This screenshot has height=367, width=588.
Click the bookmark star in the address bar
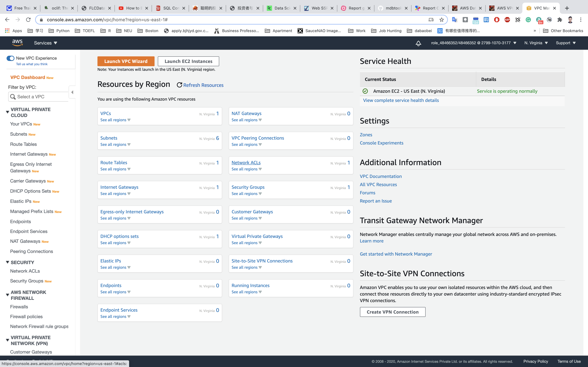pyautogui.click(x=441, y=20)
